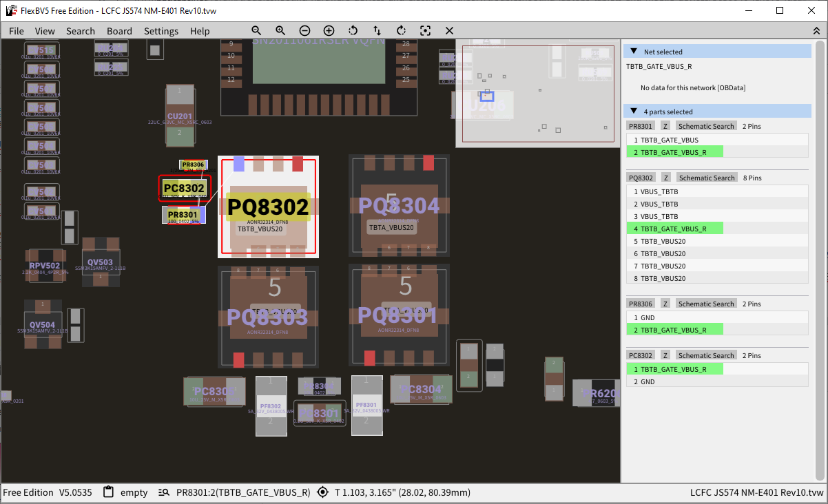Open the Board menu
The image size is (828, 504).
coord(119,31)
